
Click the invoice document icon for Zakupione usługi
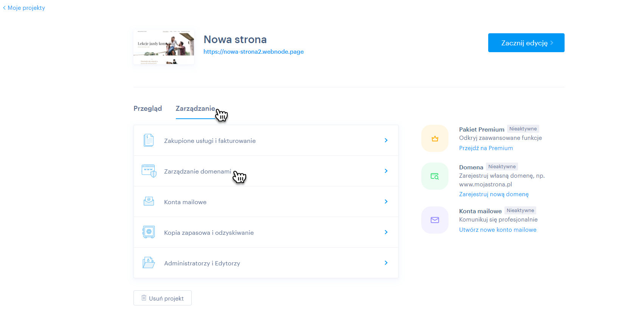click(149, 140)
